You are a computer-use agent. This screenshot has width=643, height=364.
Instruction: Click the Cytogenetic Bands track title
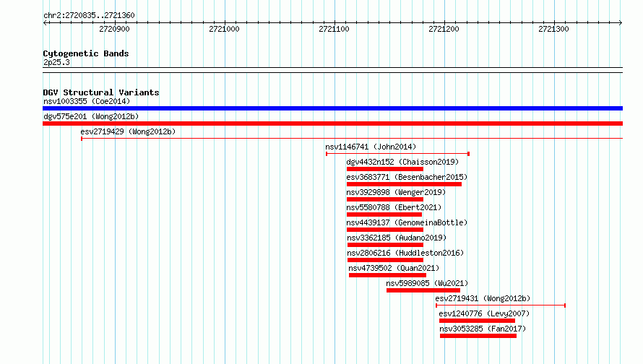(x=86, y=53)
